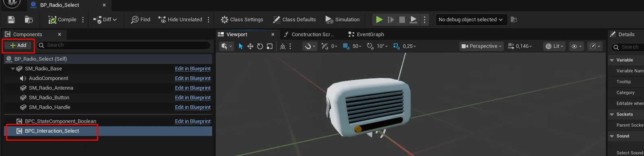
Task: Open Class Defaults
Action: click(x=294, y=20)
